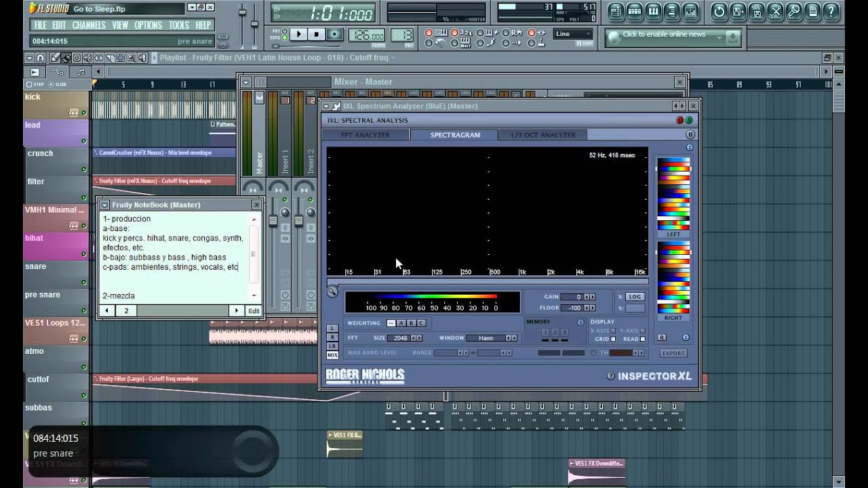Image resolution: width=868 pixels, height=488 pixels.
Task: Switch to SONG mode indicator
Action: pyautogui.click(x=284, y=37)
